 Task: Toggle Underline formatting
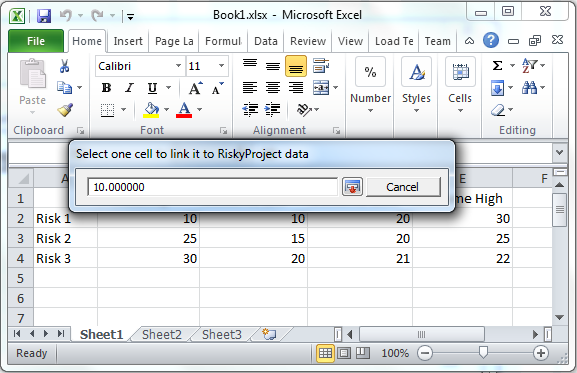[x=152, y=88]
